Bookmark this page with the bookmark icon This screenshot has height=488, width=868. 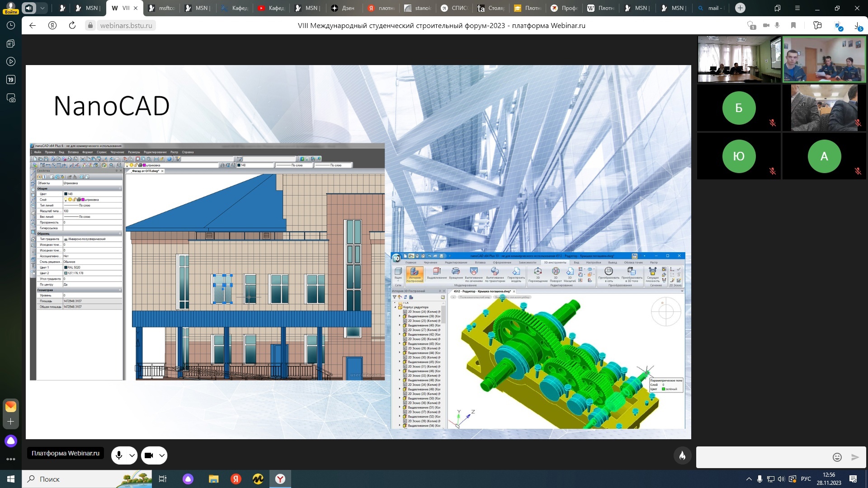point(793,26)
